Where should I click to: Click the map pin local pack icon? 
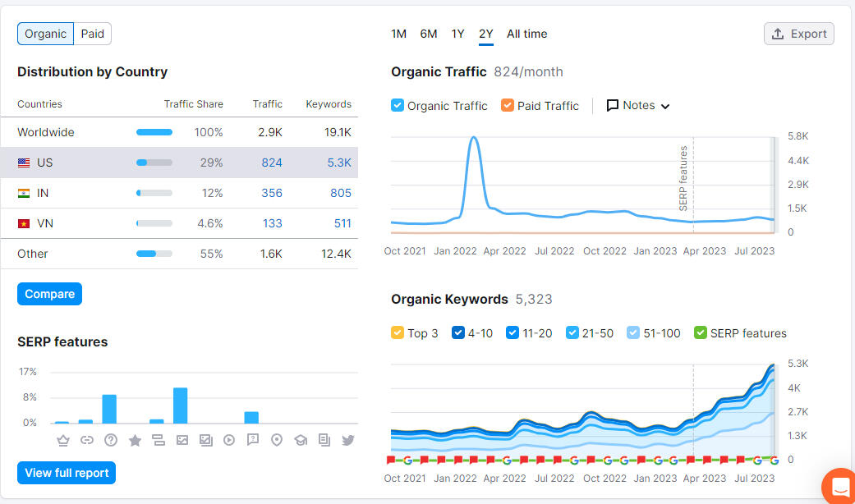click(x=277, y=440)
